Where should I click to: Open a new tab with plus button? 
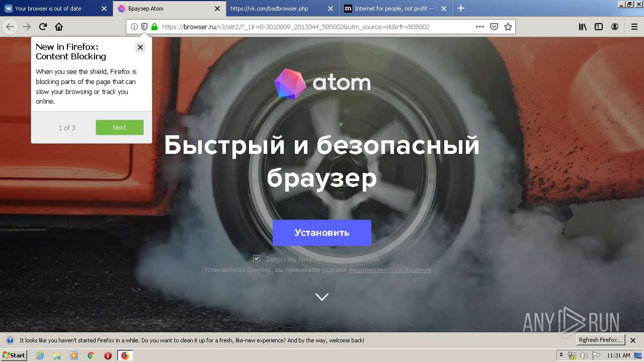461,8
